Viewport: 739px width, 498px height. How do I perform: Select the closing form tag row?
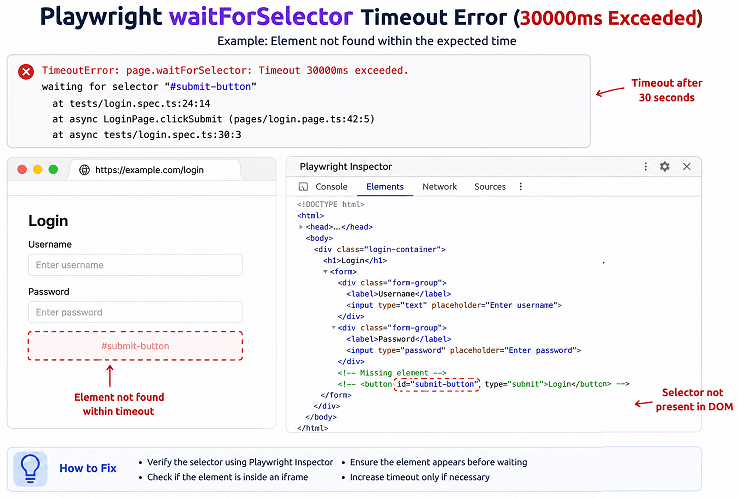pyautogui.click(x=336, y=395)
